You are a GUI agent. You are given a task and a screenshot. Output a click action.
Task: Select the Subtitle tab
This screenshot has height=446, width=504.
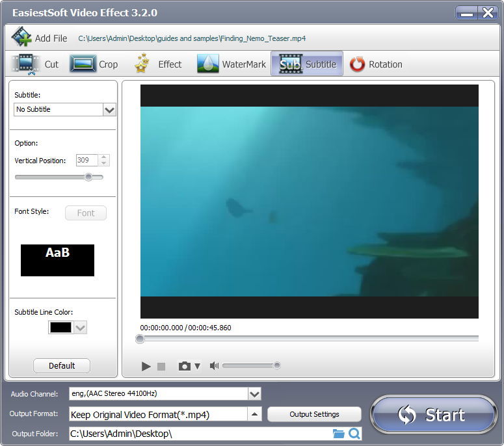point(307,64)
